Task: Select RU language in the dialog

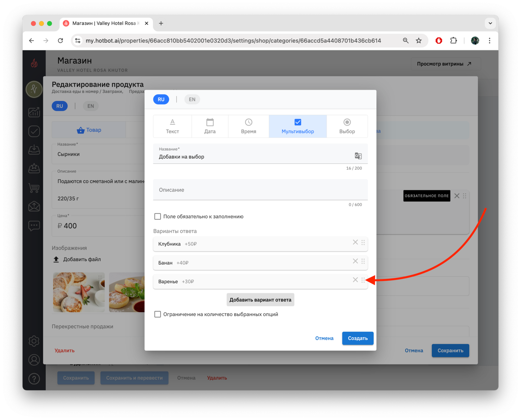Action: pos(161,99)
